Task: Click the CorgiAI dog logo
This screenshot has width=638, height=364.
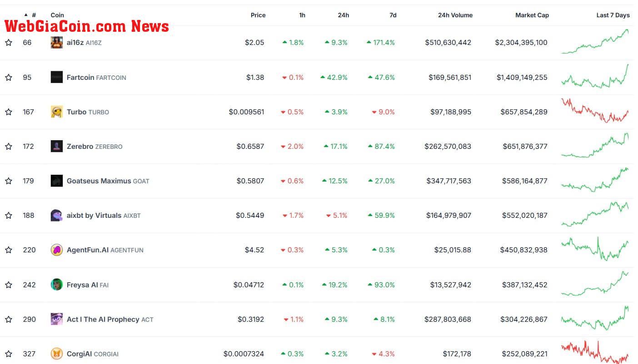Action: (x=57, y=354)
